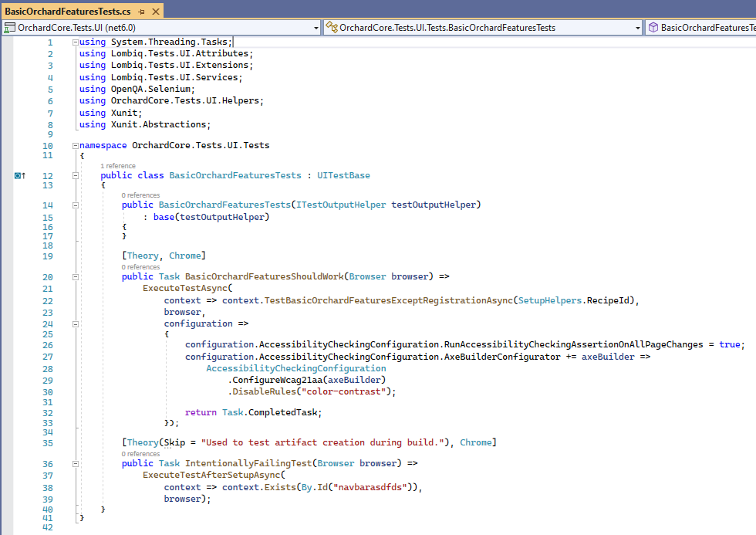This screenshot has width=756, height=535.
Task: Click SetupHelpers on line 22
Action: click(549, 300)
